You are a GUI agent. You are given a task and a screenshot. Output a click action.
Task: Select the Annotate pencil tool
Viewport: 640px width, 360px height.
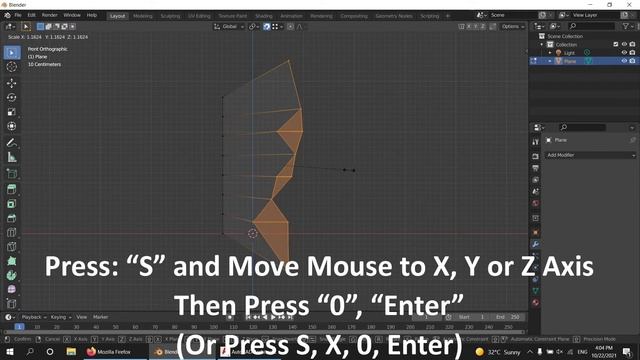point(12,142)
